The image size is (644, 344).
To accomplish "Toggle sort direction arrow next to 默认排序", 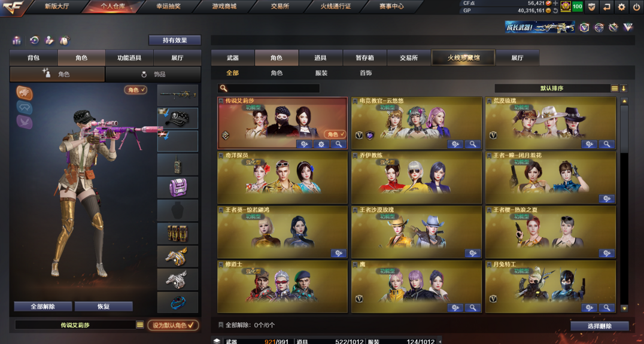I will (x=624, y=89).
